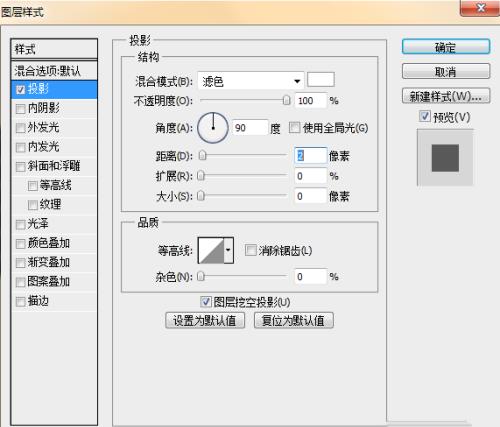The width and height of the screenshot is (500, 427).
Task: Enable 消除锯齿 anti-alias checkbox
Action: click(x=250, y=250)
